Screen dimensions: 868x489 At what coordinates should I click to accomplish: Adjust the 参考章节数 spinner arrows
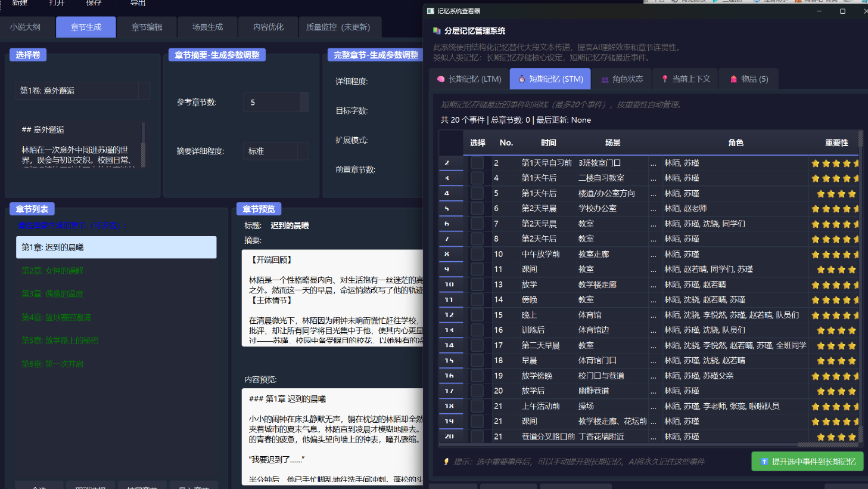tap(304, 102)
